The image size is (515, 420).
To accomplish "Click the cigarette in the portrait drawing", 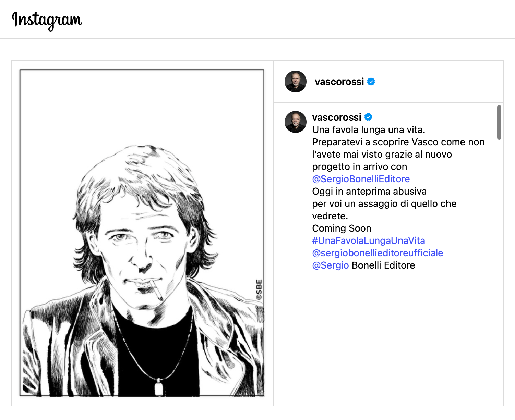I will (x=157, y=291).
